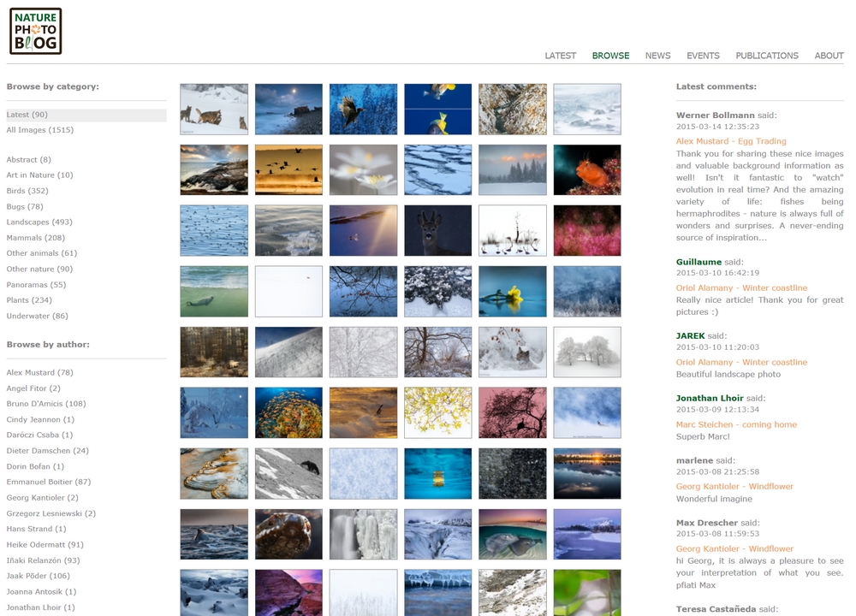Open the PUBLICATIONS menu item

pyautogui.click(x=766, y=56)
